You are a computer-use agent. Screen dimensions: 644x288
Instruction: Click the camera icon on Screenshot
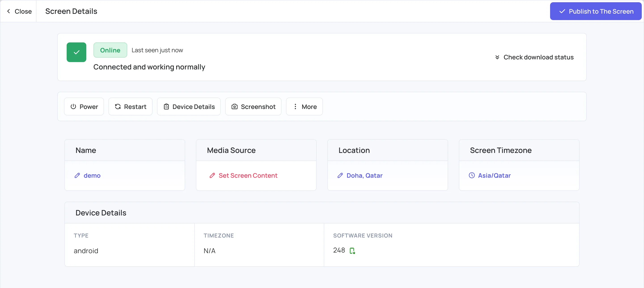click(235, 106)
